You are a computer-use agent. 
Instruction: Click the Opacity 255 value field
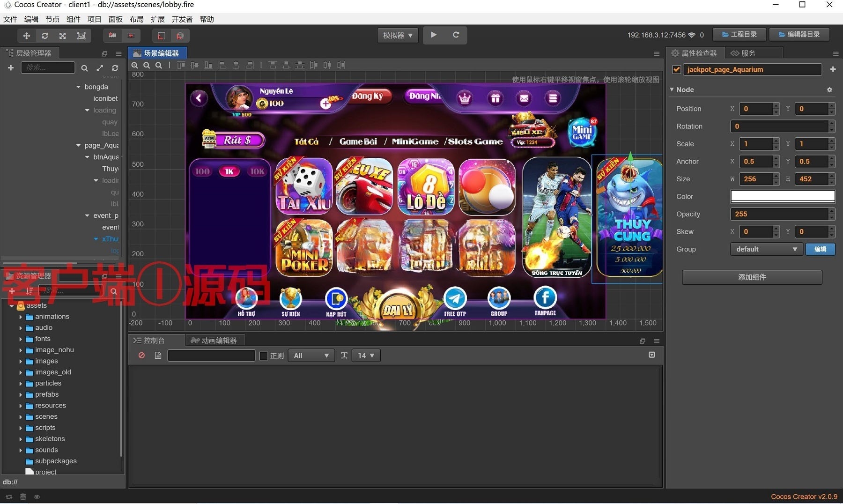pyautogui.click(x=779, y=214)
